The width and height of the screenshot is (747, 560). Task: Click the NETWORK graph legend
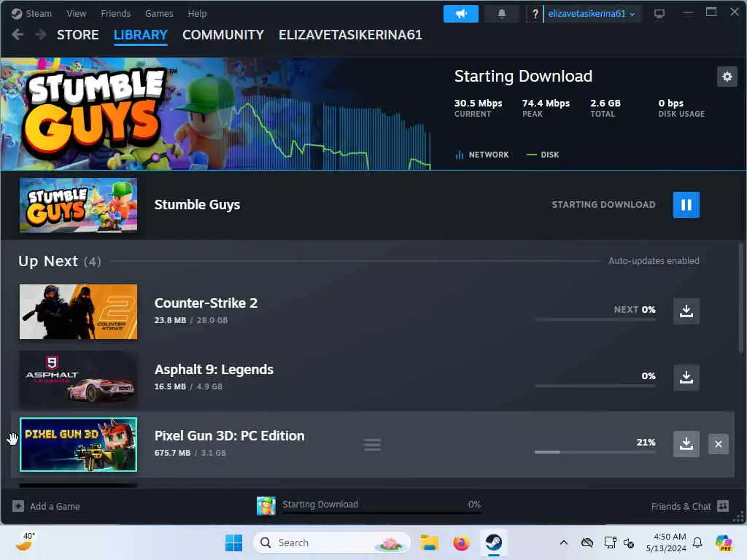(x=482, y=155)
